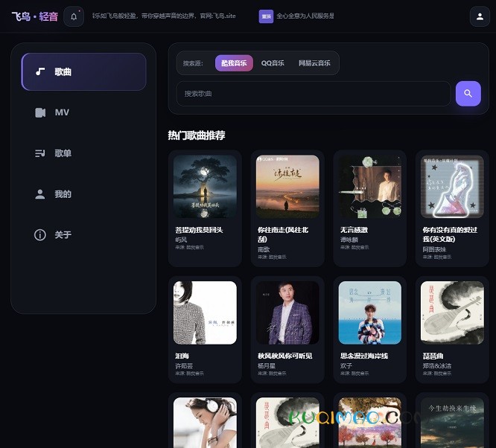Click the header slogan about 飞鸟.site
The image size is (496, 448).
[x=164, y=16]
